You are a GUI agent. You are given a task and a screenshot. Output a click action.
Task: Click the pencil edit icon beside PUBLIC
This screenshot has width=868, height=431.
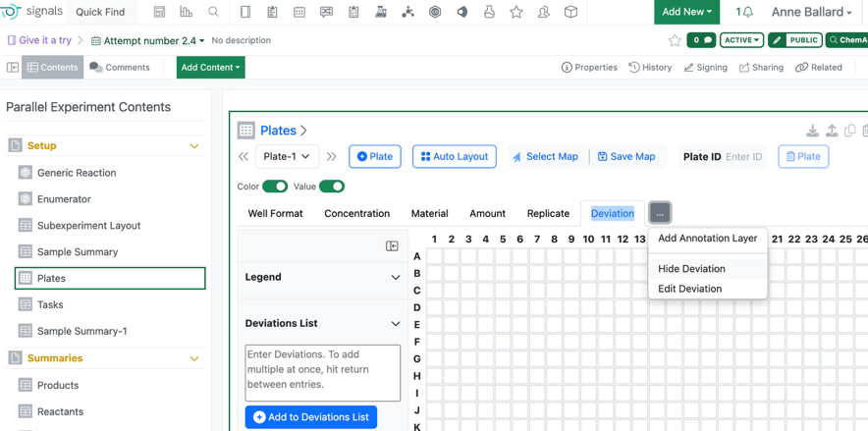coord(778,40)
